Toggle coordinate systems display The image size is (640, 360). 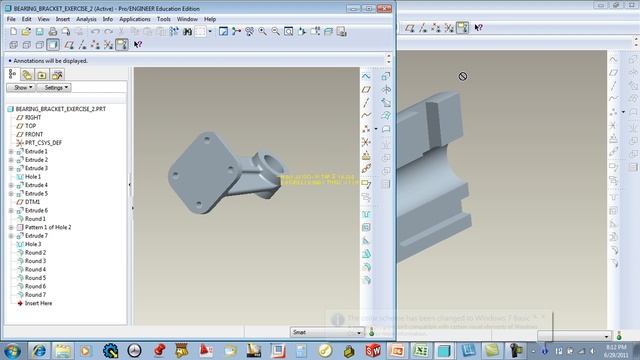coord(108,44)
